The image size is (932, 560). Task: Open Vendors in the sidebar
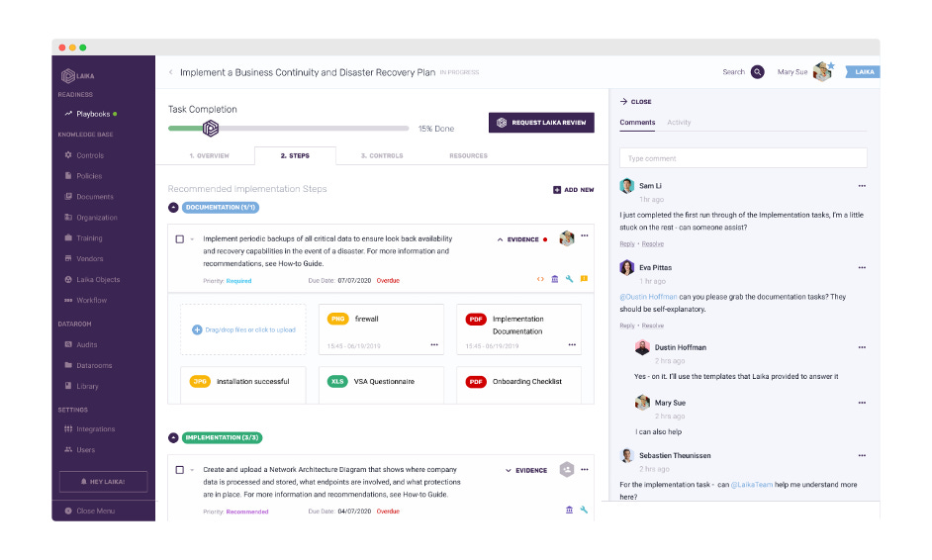pos(84,258)
